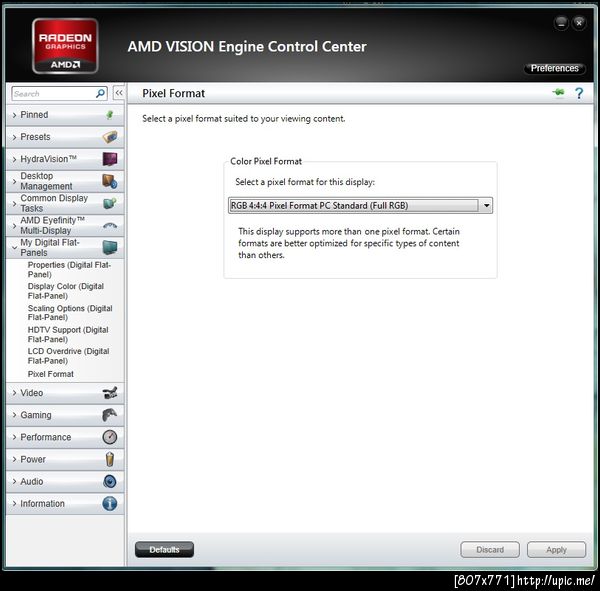Click the Power battery icon

click(110, 459)
